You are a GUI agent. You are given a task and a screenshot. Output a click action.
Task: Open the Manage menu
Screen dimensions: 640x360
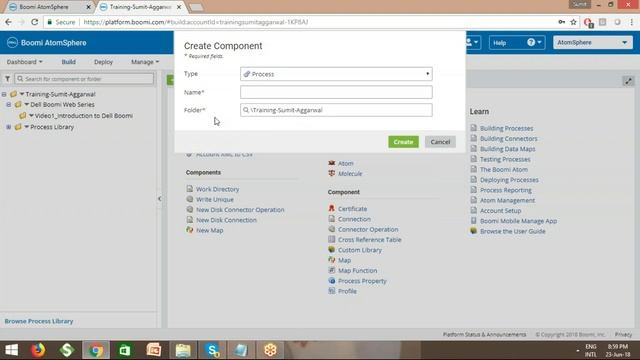point(145,62)
